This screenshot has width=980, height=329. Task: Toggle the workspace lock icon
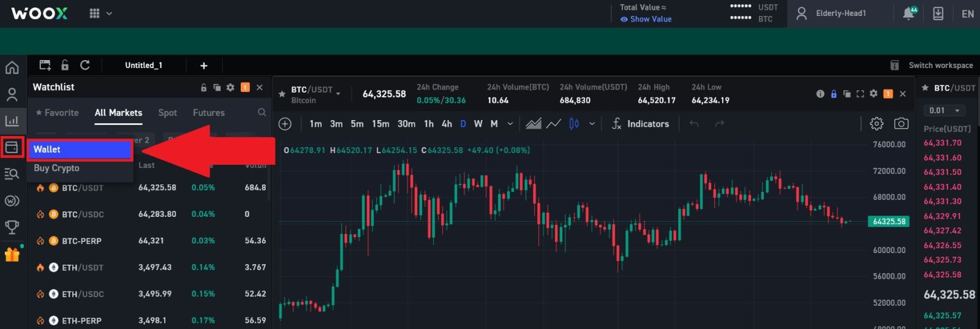tap(65, 65)
